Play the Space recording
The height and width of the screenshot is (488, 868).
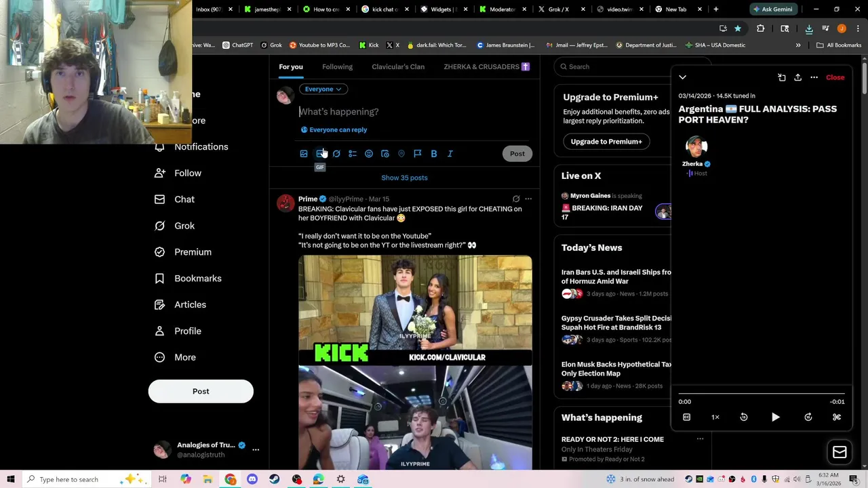(776, 418)
